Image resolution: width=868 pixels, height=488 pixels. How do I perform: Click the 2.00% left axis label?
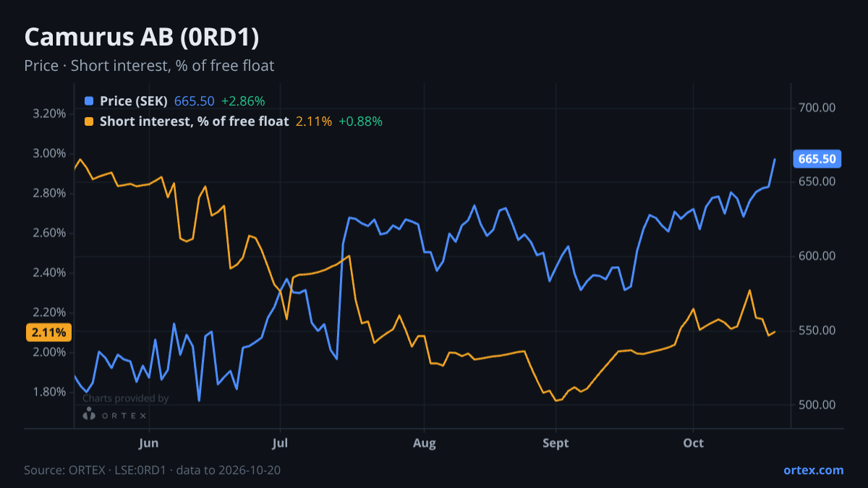[x=50, y=352]
